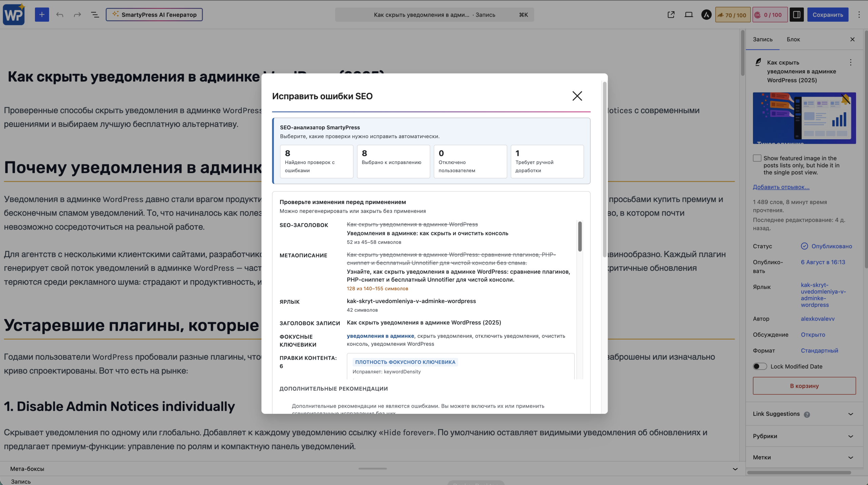
Task: Click Запись label in bottom breadcrumb
Action: (x=21, y=481)
